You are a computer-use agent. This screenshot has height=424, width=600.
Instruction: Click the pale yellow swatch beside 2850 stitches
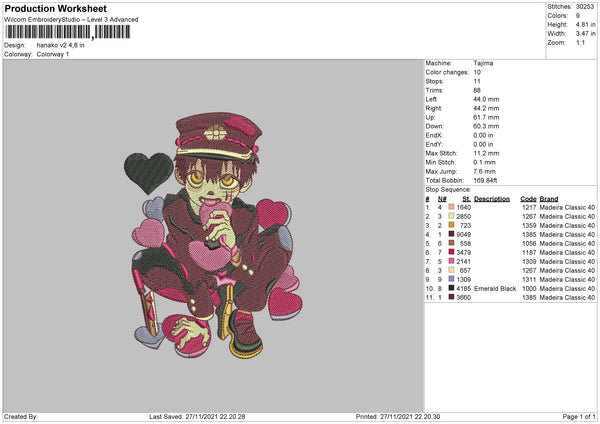pos(451,216)
